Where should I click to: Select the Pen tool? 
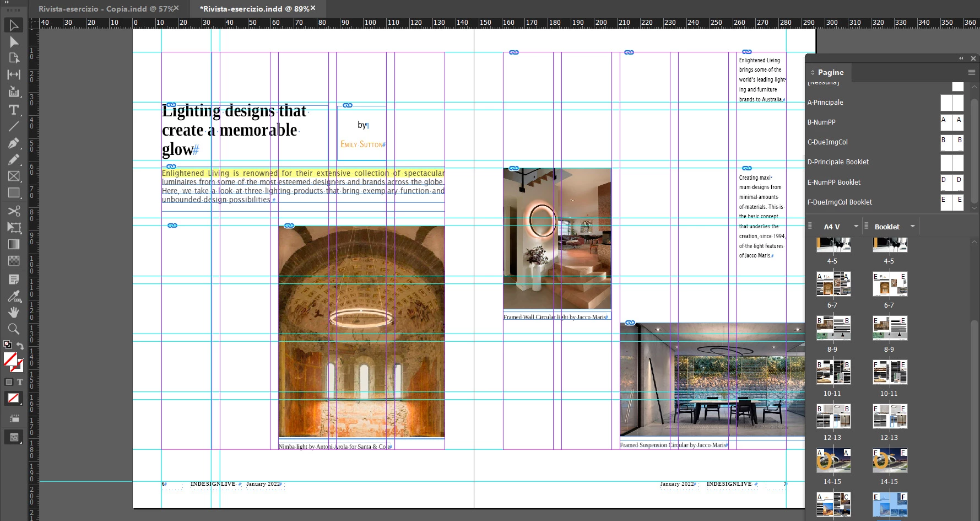coord(14,143)
